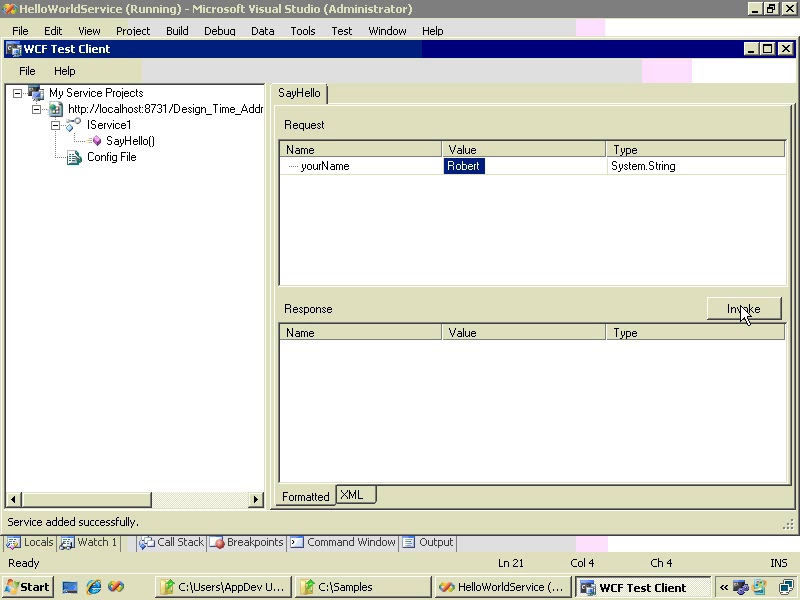This screenshot has width=800, height=600.
Task: Collapse the localhost:8731 service node
Action: (x=37, y=109)
